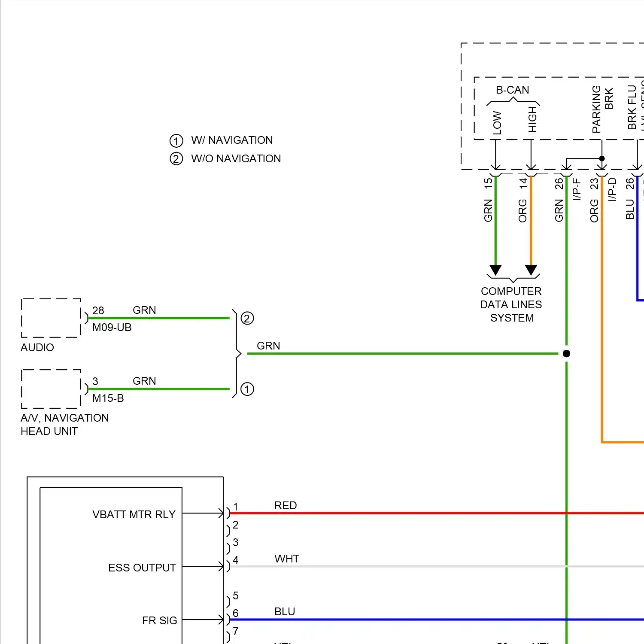Screen dimensions: 644x644
Task: Click the W/O NAVIGATION legend label
Action: pos(236,159)
